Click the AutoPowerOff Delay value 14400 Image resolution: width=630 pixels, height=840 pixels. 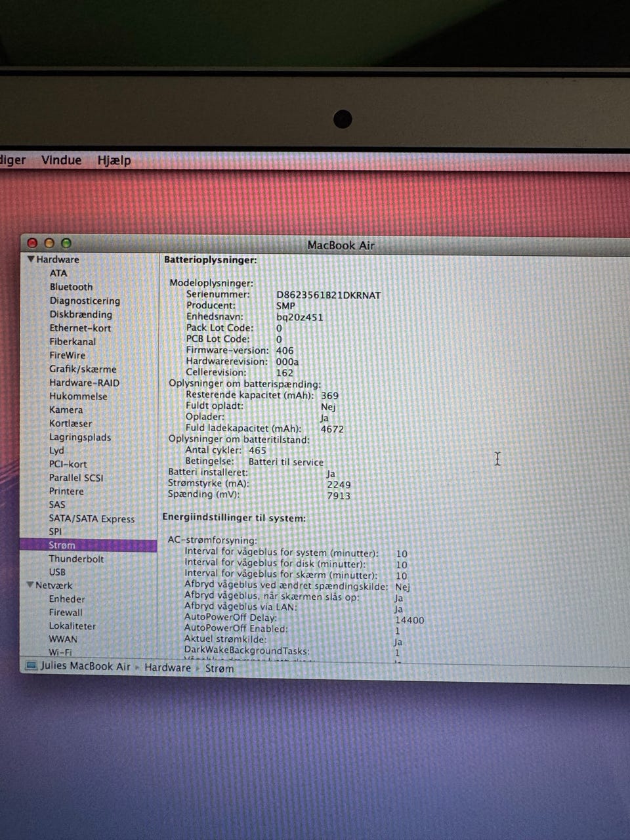point(409,620)
